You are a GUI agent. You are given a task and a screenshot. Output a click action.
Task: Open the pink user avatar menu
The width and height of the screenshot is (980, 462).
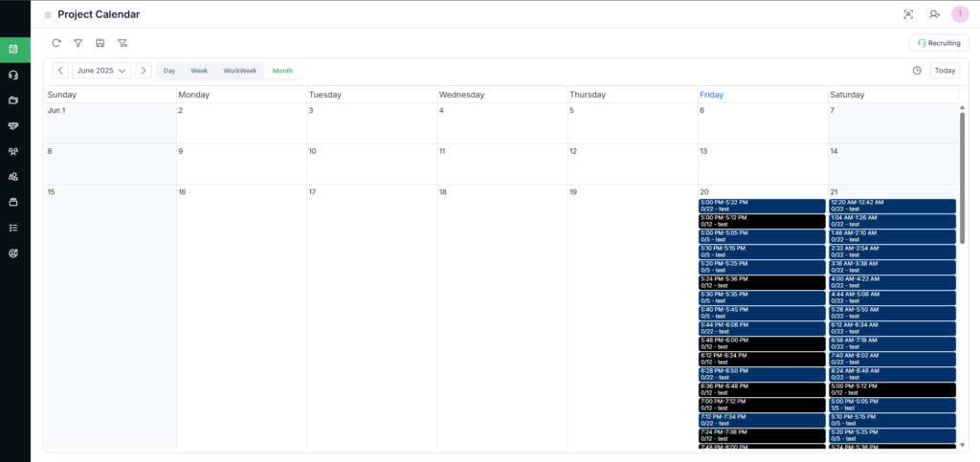pyautogui.click(x=959, y=14)
